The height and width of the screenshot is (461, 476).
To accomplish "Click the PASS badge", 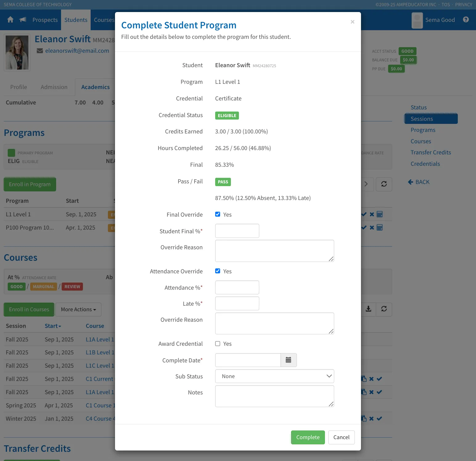I will 223,182.
